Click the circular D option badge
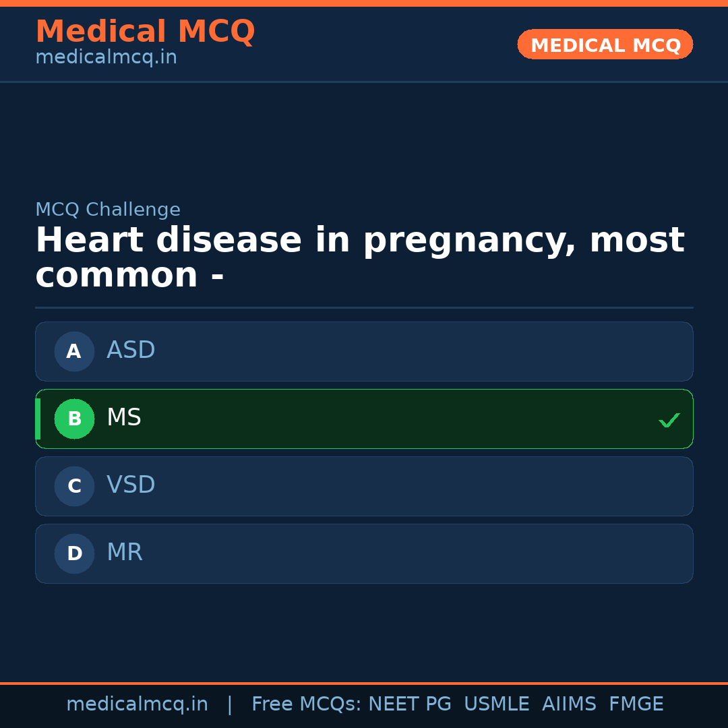728x728 pixels. (x=74, y=553)
